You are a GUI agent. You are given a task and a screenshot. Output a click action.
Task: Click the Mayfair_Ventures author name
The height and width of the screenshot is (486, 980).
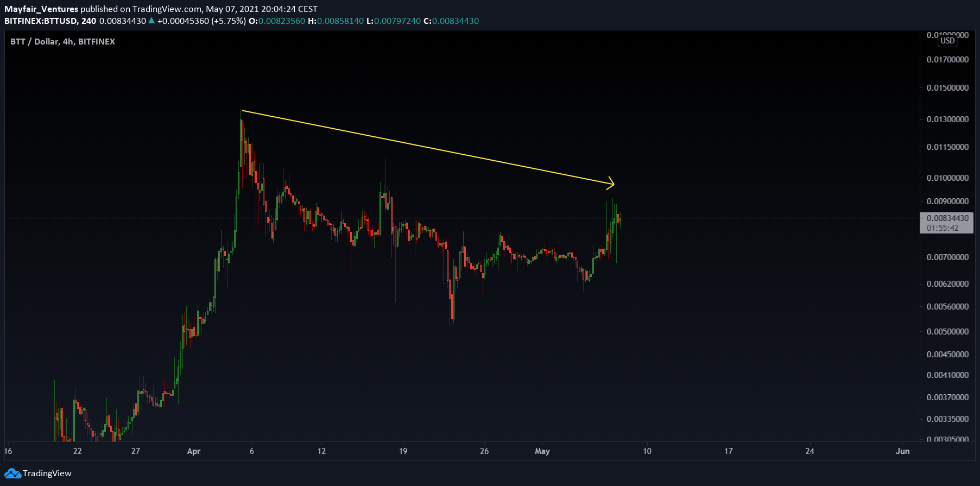coord(41,9)
